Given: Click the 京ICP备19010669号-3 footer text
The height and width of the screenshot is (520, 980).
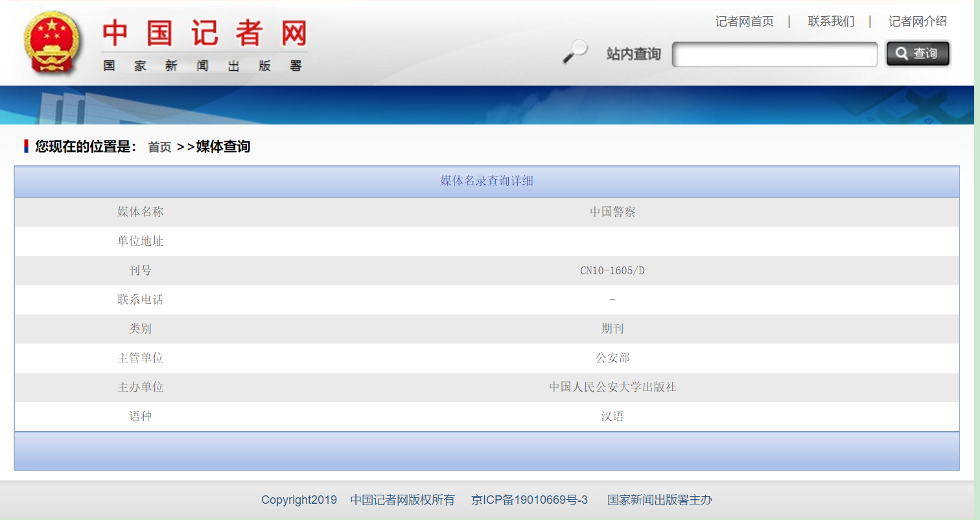Looking at the screenshot, I should [530, 500].
